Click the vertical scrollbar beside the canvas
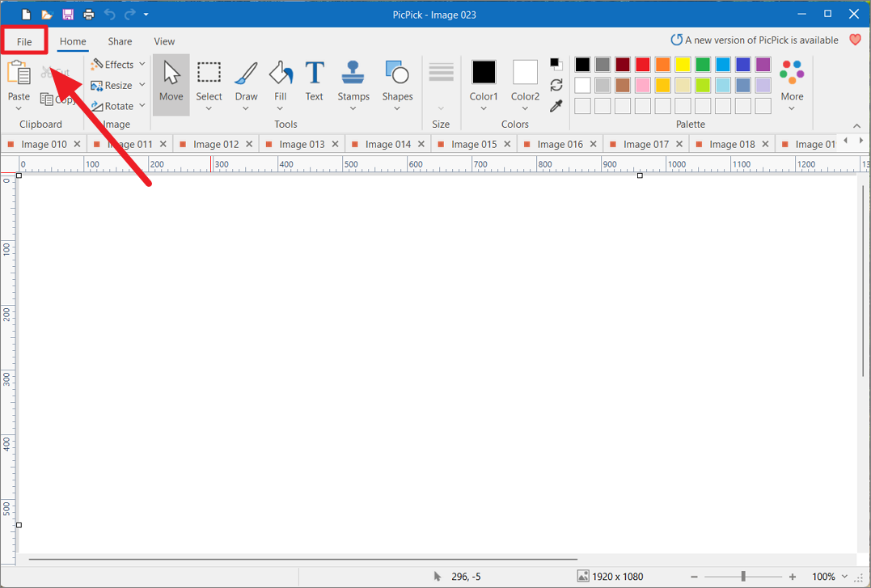 click(x=863, y=281)
